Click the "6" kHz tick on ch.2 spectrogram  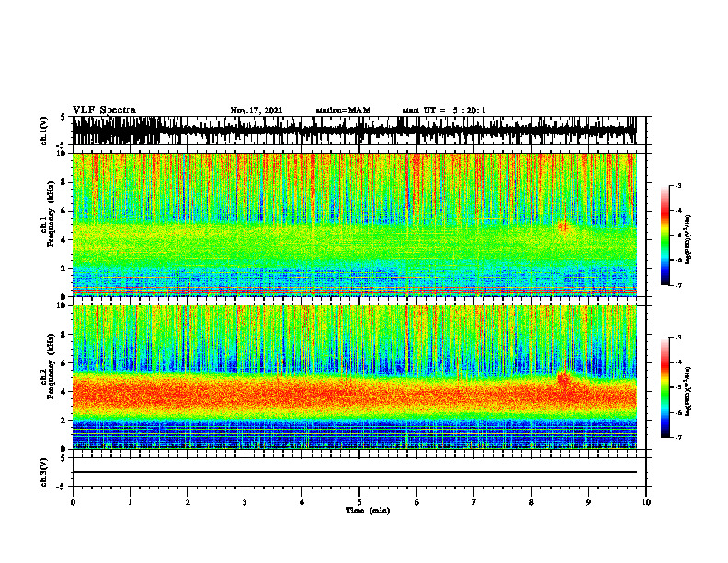63,363
